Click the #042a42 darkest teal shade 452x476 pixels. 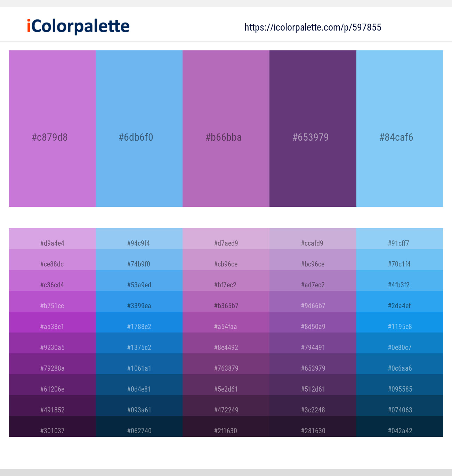400,426
